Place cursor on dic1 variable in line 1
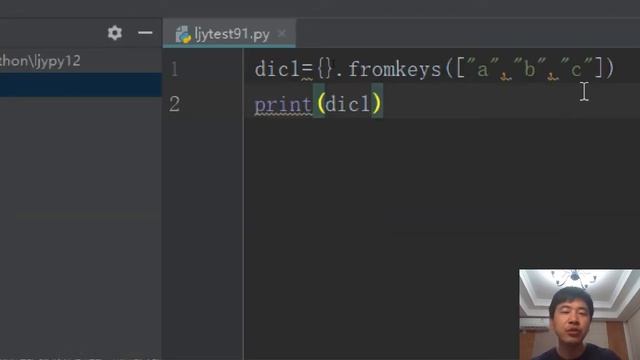 [278, 69]
